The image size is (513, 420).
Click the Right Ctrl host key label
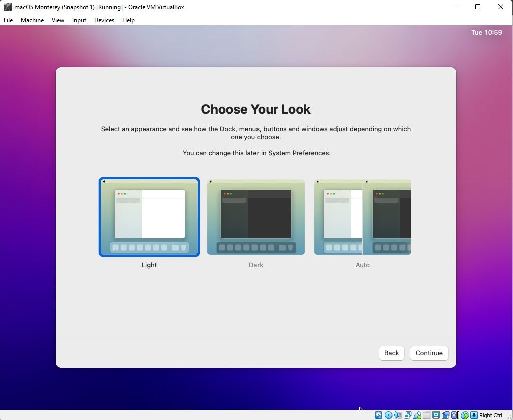[x=491, y=415]
